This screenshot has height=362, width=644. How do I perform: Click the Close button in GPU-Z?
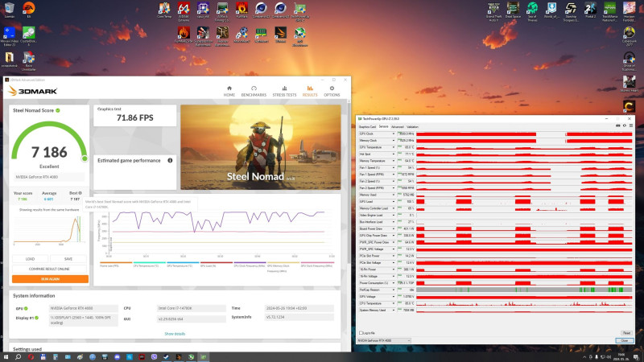[x=625, y=340]
